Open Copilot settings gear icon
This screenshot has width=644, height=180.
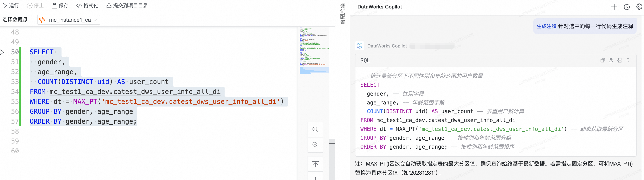(x=639, y=7)
